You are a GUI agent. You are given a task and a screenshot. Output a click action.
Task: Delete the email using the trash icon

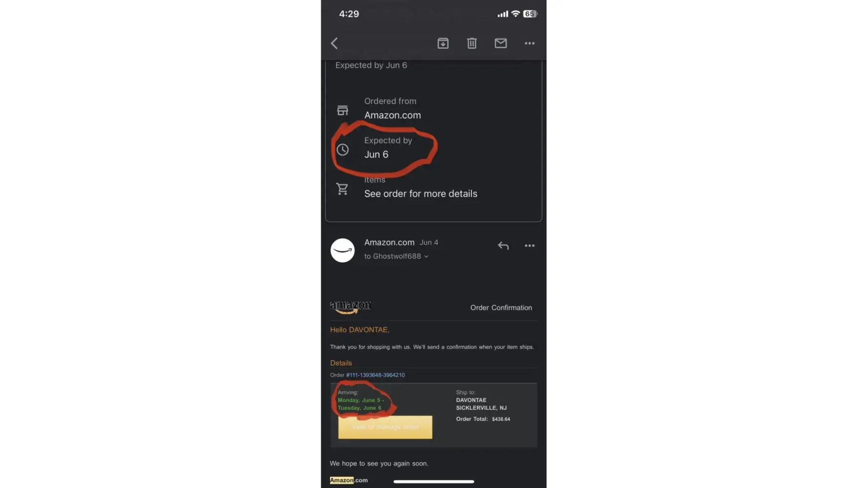point(472,43)
